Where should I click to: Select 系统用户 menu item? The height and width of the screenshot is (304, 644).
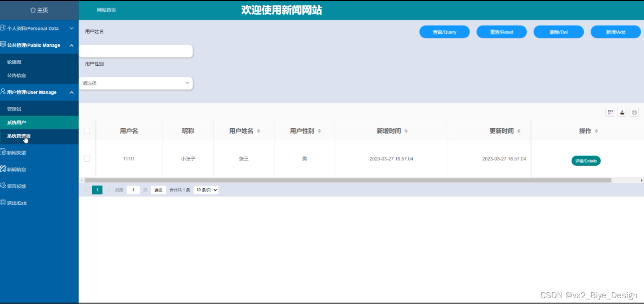[x=39, y=122]
